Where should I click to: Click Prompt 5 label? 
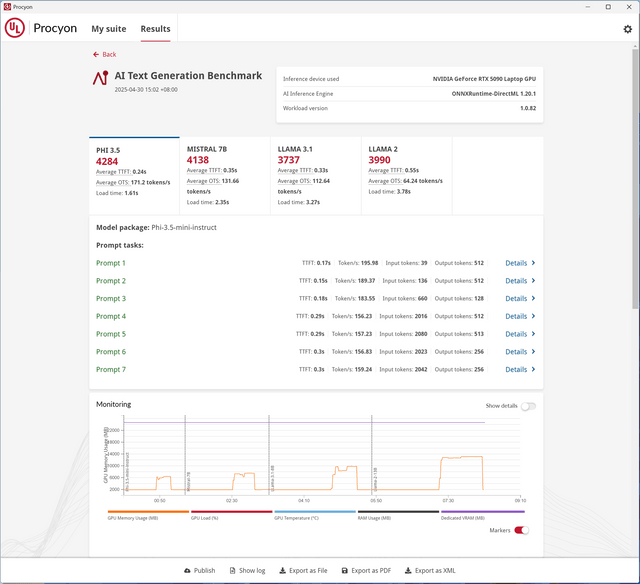[111, 334]
